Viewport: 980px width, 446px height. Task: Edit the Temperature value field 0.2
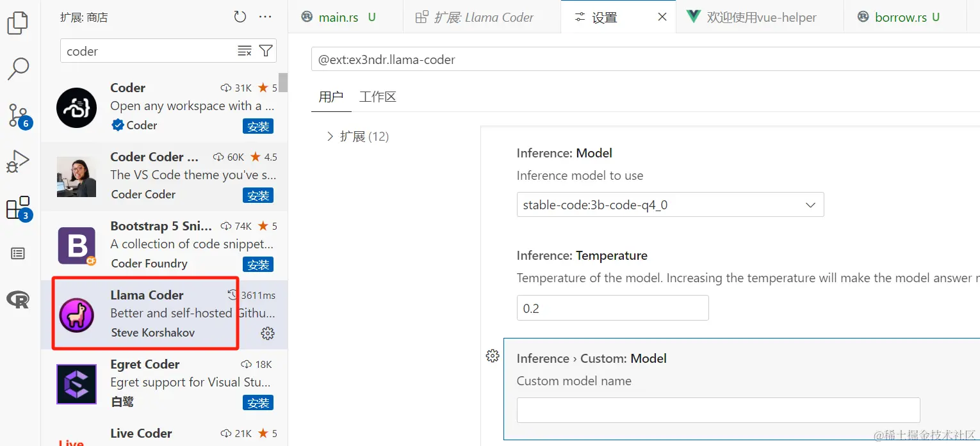click(612, 308)
